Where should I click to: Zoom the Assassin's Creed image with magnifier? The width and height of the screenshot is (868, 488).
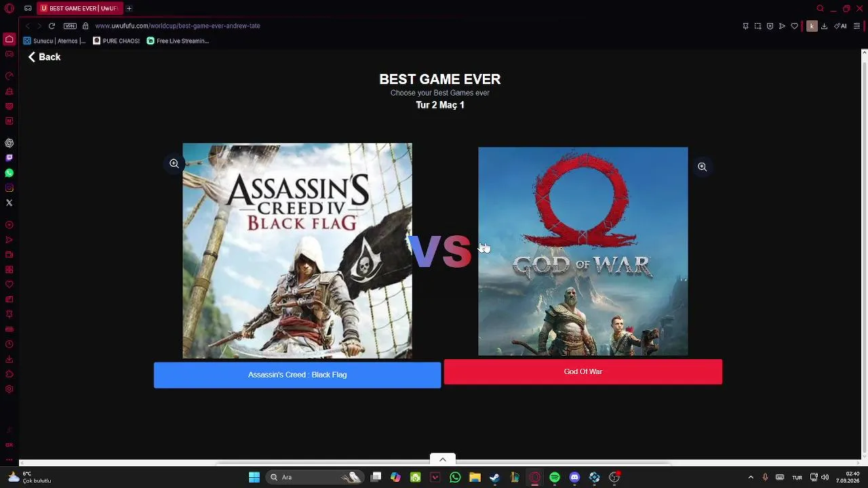[174, 163]
